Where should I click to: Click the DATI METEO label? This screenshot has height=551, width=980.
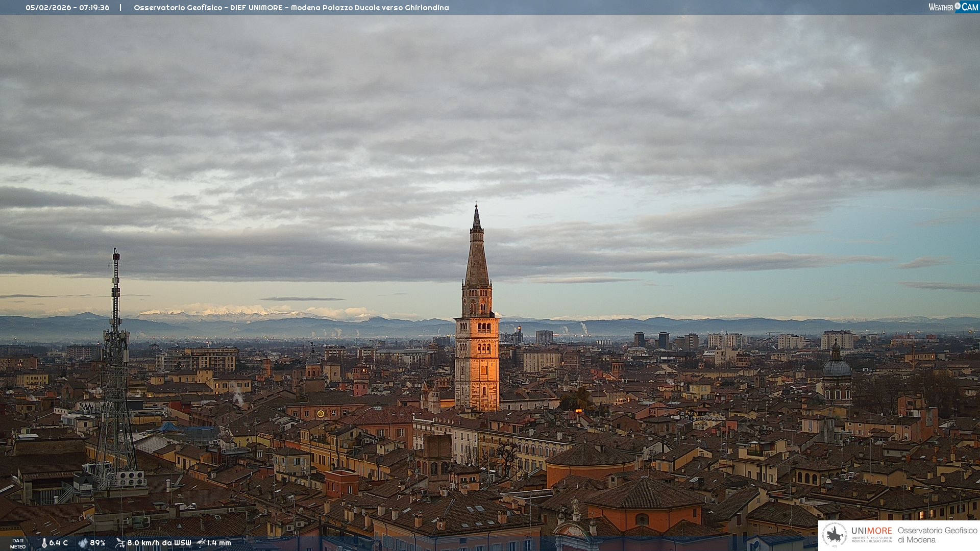point(18,543)
